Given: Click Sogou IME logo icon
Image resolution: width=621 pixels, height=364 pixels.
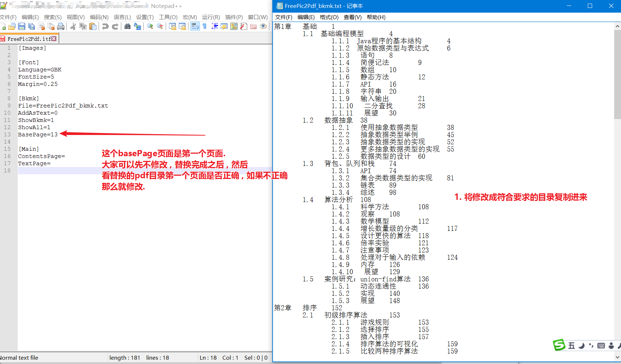Looking at the screenshot, I should pos(559,345).
